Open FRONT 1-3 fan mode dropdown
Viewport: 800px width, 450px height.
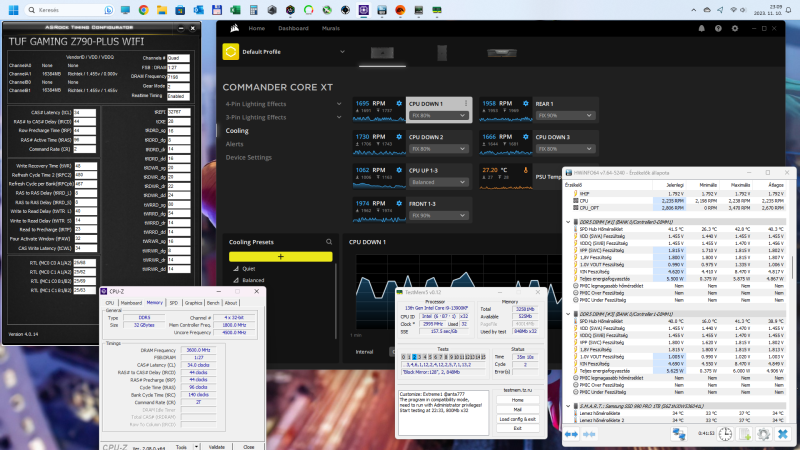438,215
